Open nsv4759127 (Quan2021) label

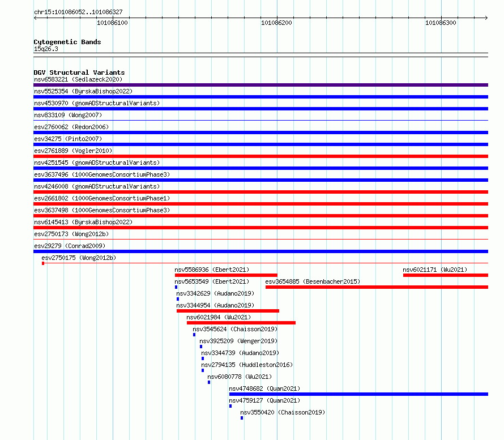(264, 400)
